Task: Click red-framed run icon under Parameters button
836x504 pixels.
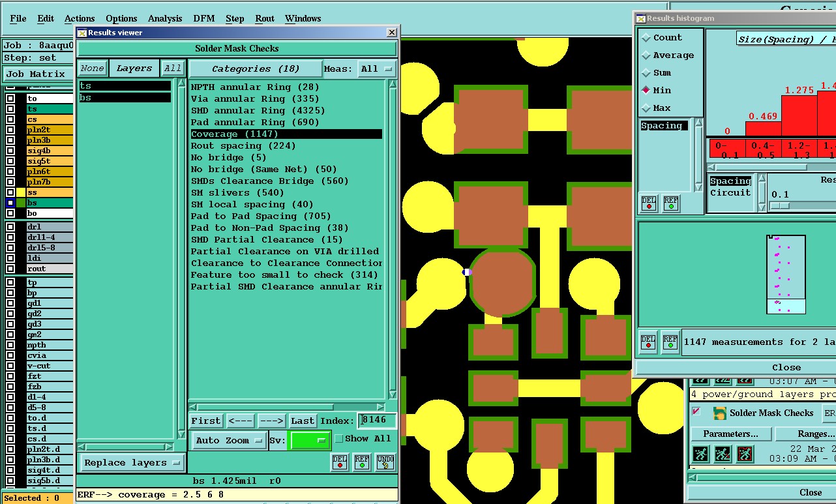Action: point(745,454)
